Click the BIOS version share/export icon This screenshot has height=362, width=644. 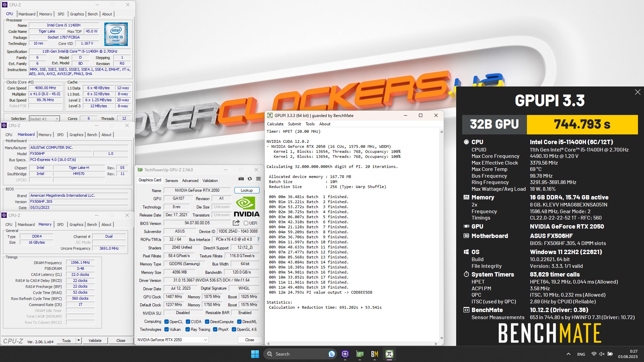tap(236, 223)
